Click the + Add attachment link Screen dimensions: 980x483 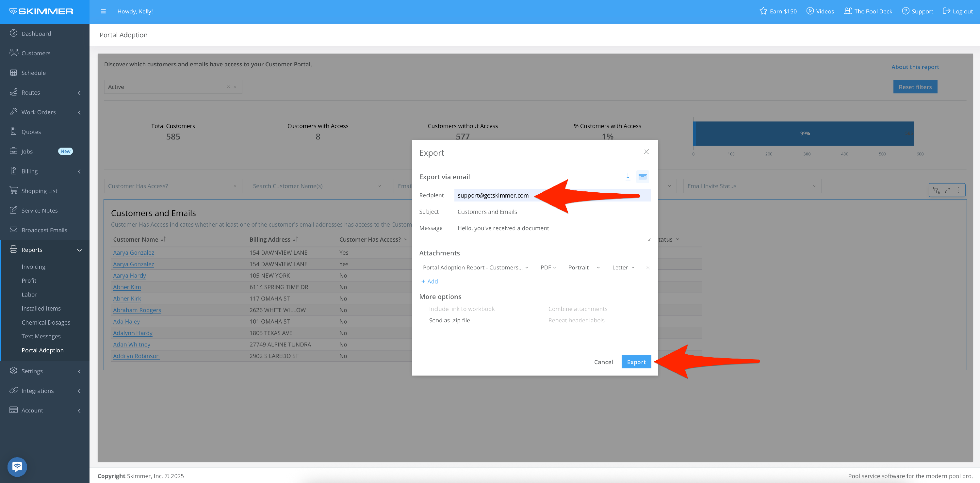click(430, 282)
